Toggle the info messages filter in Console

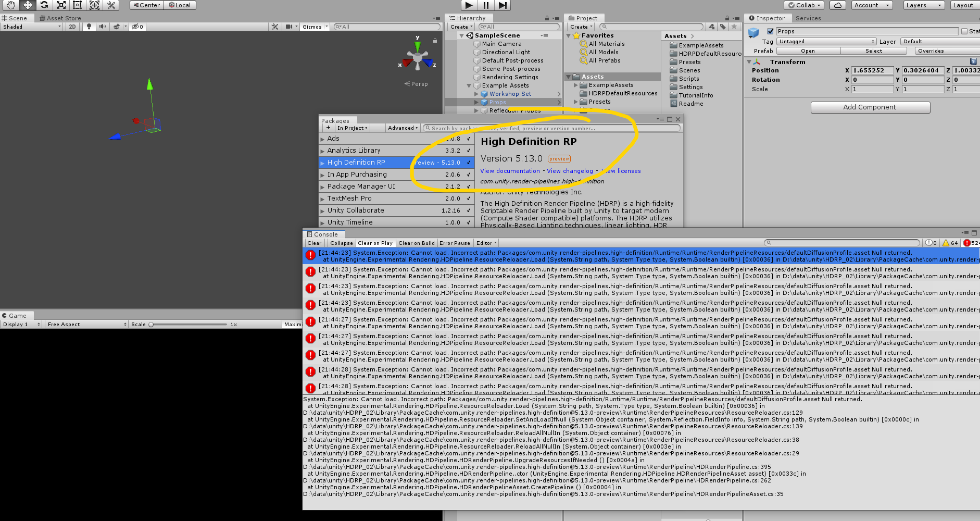931,243
